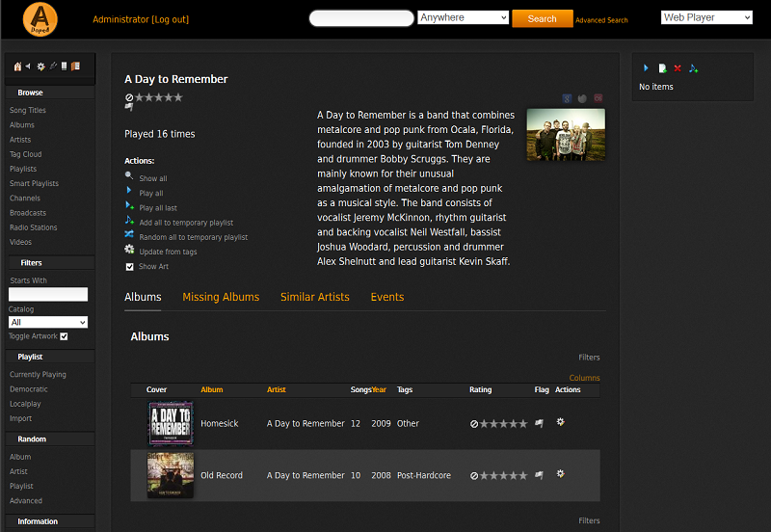Screen dimensions: 771x532
Task: Flag the Homesick album
Action: [541, 423]
